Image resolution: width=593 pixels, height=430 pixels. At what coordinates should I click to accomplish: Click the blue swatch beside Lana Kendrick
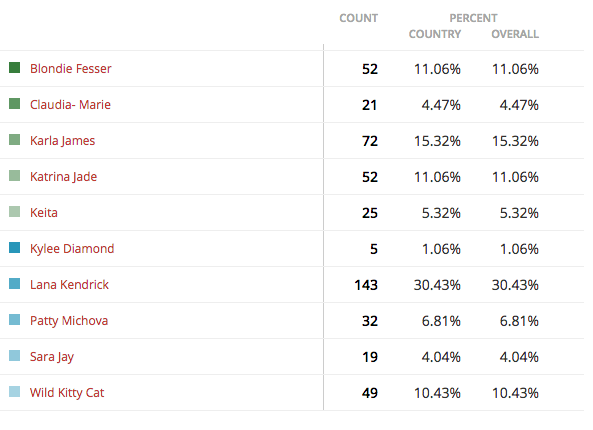(x=14, y=284)
